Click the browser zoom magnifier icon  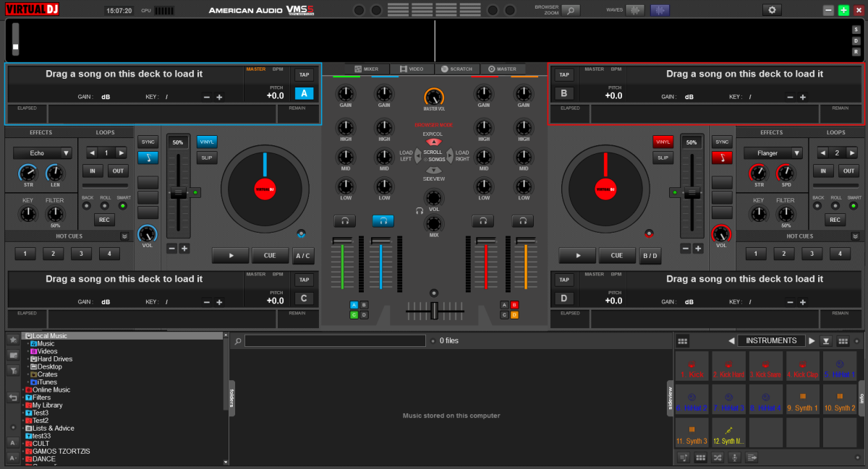click(x=571, y=10)
